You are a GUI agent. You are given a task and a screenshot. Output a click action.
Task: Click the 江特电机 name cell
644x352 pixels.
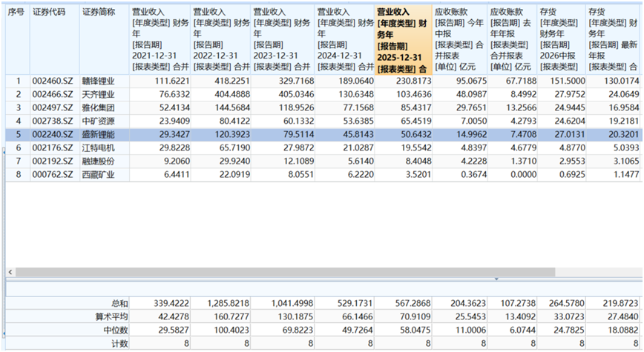coord(105,147)
